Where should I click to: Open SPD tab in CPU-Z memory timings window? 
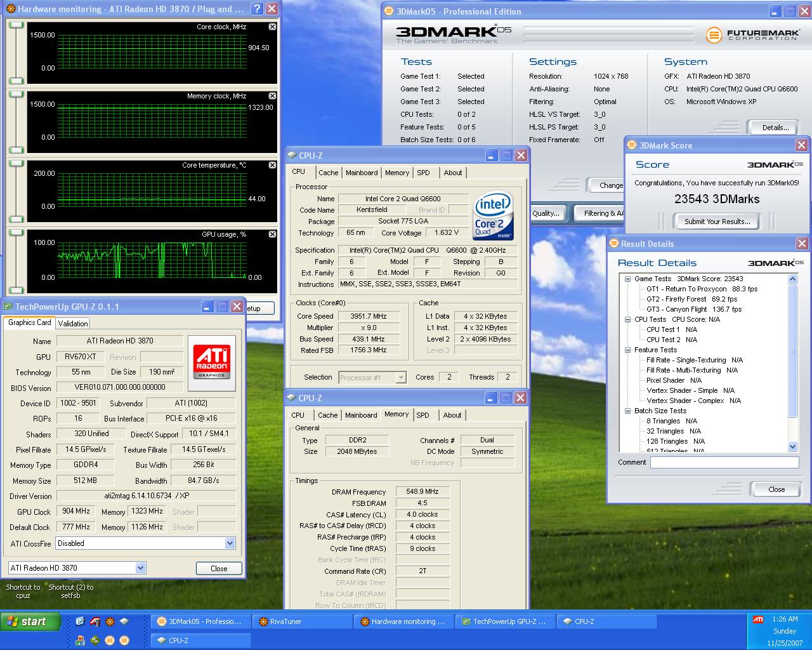point(422,415)
